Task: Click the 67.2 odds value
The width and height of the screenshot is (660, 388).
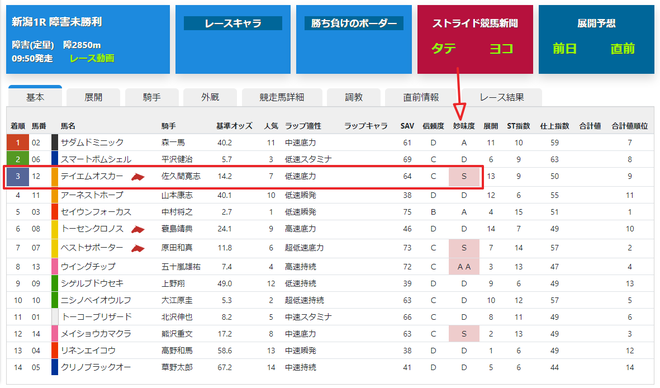Action: click(225, 367)
